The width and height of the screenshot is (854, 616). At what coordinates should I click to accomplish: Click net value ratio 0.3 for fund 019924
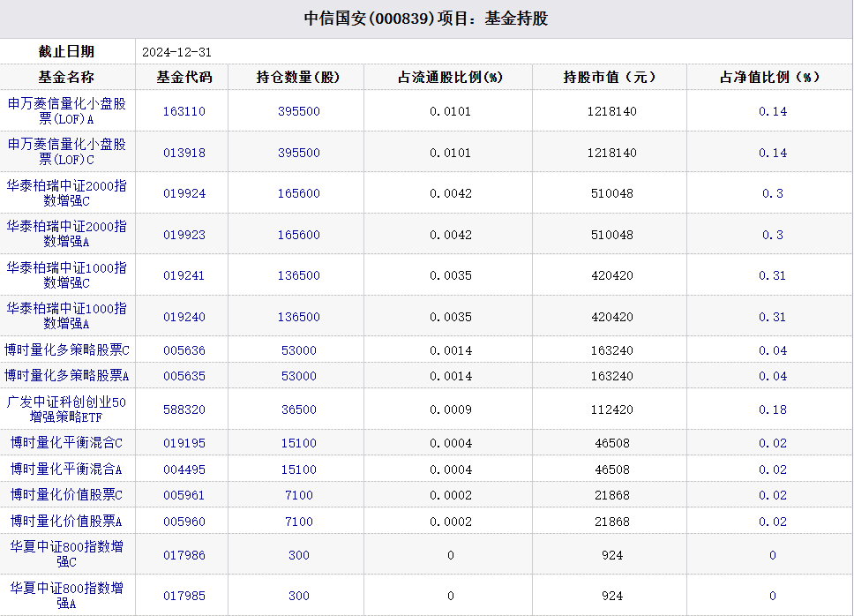point(772,193)
